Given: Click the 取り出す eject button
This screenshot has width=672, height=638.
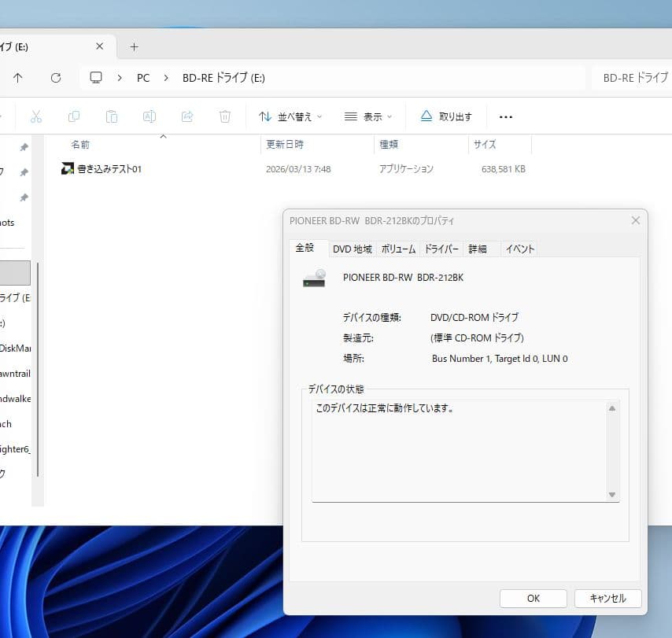Looking at the screenshot, I should tap(445, 116).
